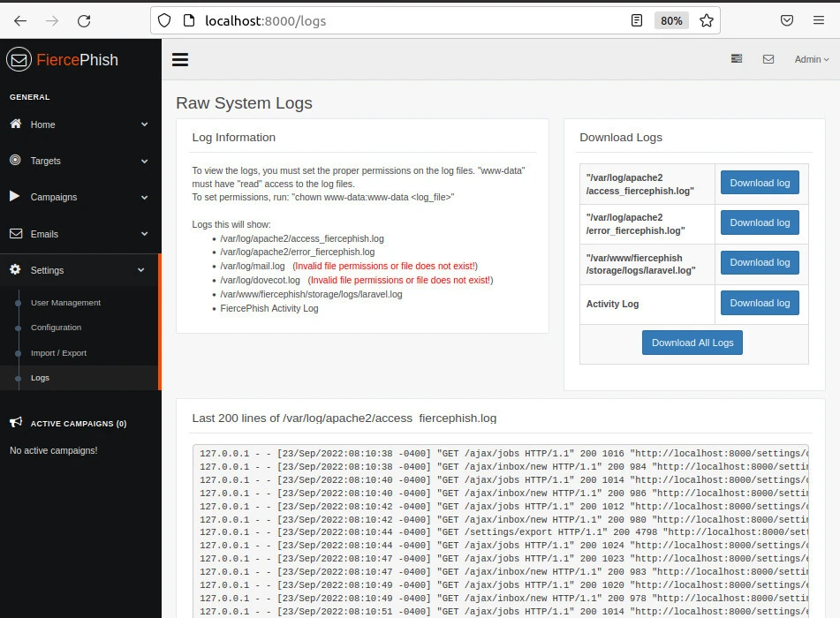The width and height of the screenshot is (840, 618).
Task: Click the FiercePhish envelope logo
Action: (x=19, y=60)
